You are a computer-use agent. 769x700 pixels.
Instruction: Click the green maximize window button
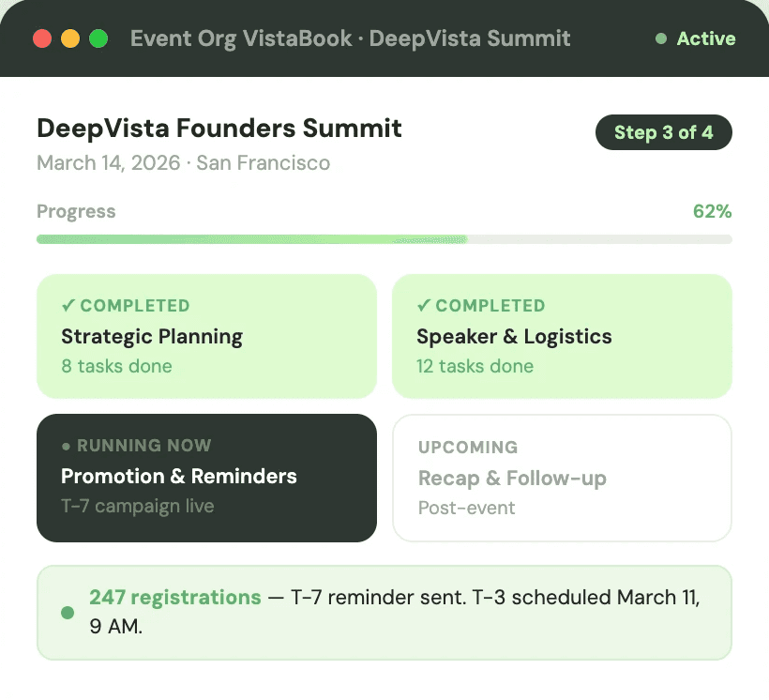[x=98, y=38]
